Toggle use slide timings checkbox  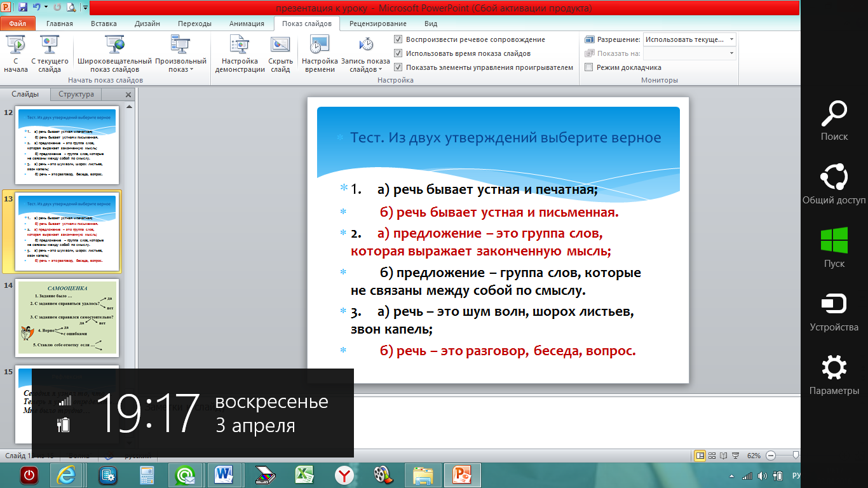click(x=398, y=53)
